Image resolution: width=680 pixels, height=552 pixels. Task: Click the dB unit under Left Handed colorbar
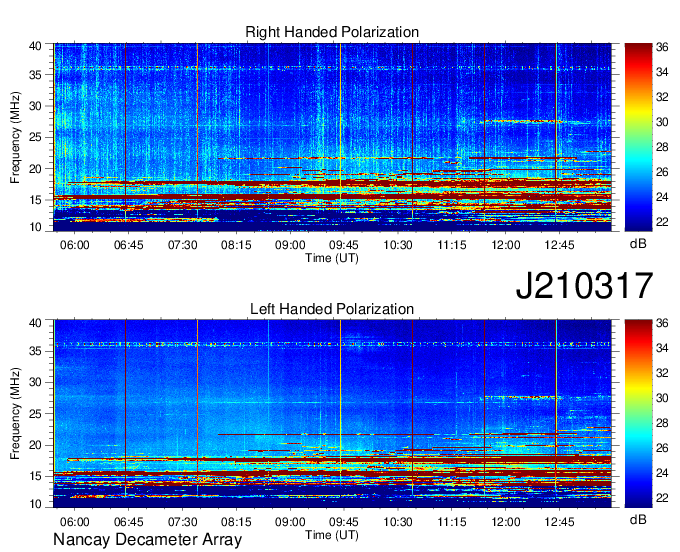pyautogui.click(x=638, y=519)
